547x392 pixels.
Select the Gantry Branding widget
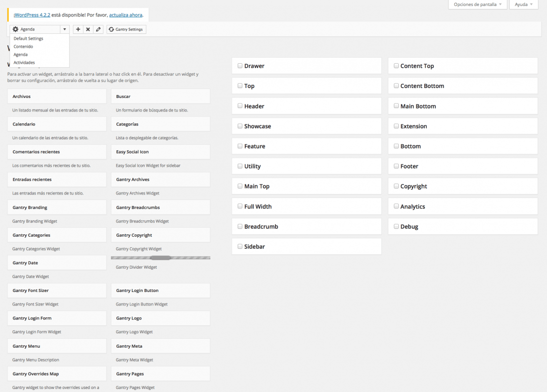coord(57,207)
